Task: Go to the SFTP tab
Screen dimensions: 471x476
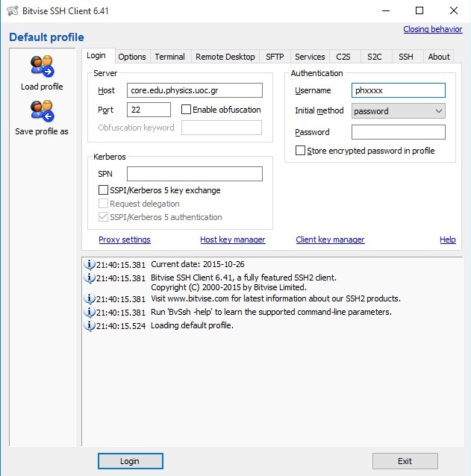Action: pyautogui.click(x=275, y=57)
